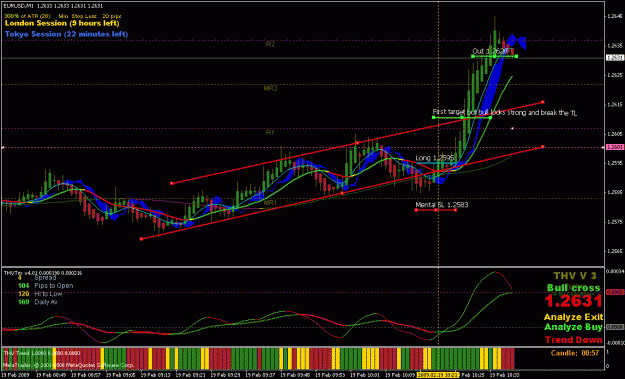The width and height of the screenshot is (625, 379).
Task: Click the highlighted '2009.02.19 10:21' time marker
Action: pos(438,375)
